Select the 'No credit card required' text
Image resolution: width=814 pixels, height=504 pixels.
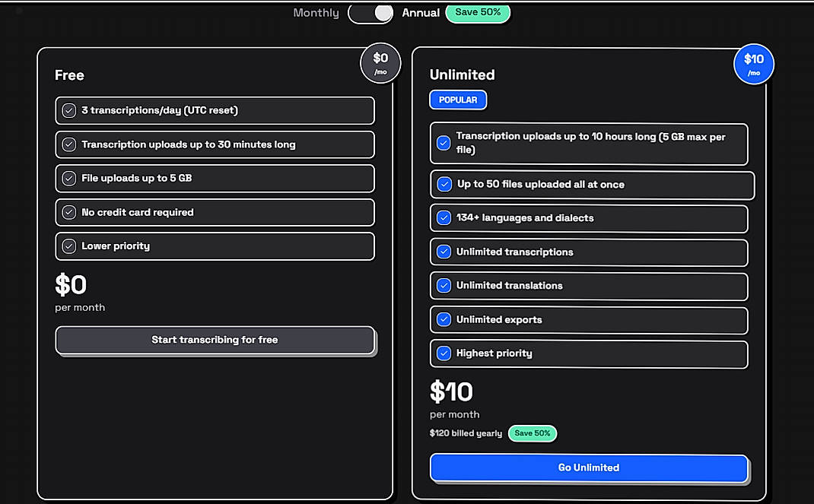[138, 212]
